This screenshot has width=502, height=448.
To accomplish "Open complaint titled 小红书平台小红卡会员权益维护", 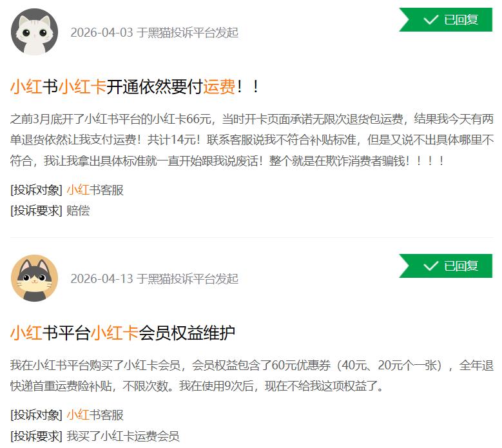I will point(122,333).
